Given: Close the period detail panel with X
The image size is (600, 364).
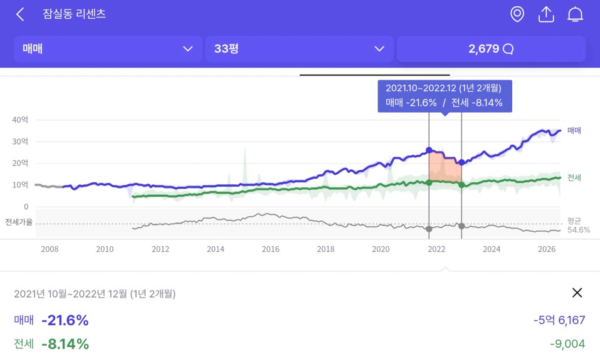Looking at the screenshot, I should pyautogui.click(x=577, y=293).
